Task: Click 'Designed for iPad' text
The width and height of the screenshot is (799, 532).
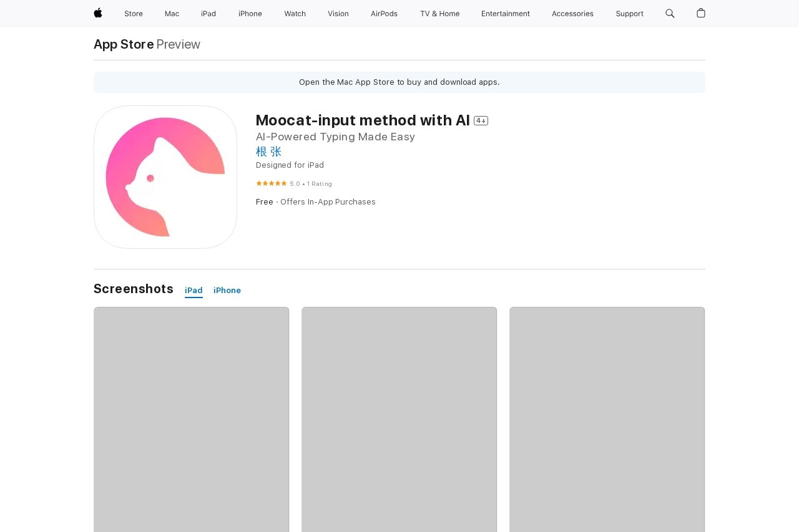Action: (x=290, y=165)
